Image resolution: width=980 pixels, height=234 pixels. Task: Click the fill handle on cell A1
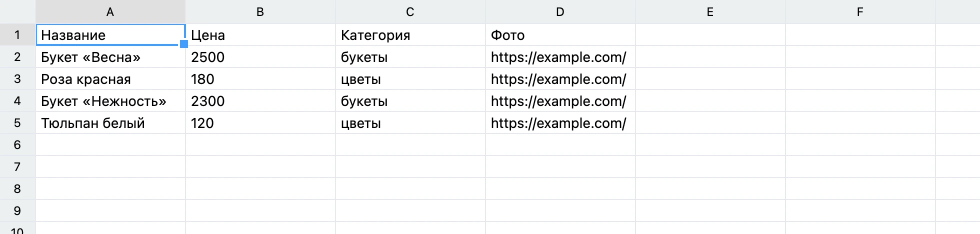[184, 44]
